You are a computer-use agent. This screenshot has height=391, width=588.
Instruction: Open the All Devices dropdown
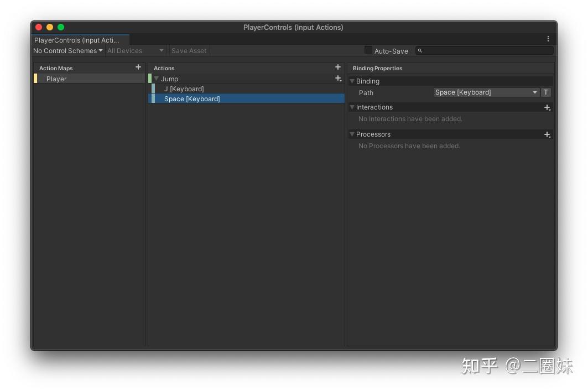(x=134, y=50)
